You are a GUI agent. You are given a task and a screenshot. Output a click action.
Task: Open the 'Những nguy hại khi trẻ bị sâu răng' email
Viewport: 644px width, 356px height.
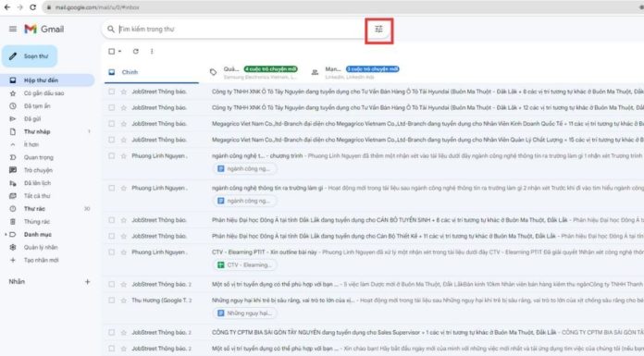[x=283, y=301]
